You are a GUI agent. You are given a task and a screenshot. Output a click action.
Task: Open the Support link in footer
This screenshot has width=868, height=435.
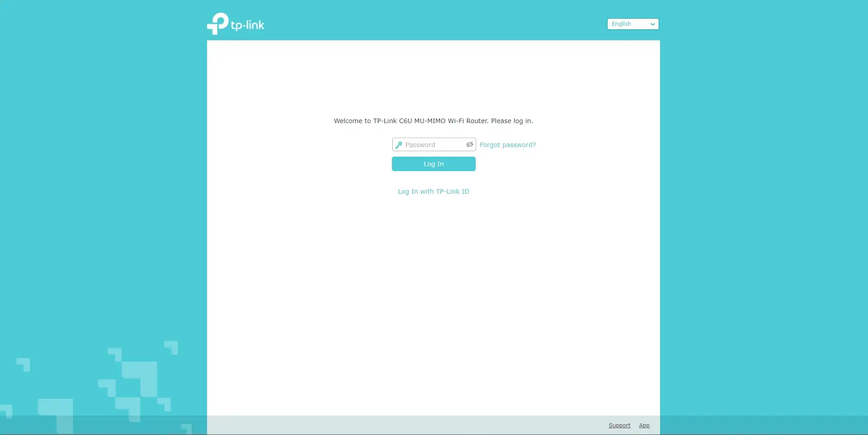pyautogui.click(x=619, y=425)
